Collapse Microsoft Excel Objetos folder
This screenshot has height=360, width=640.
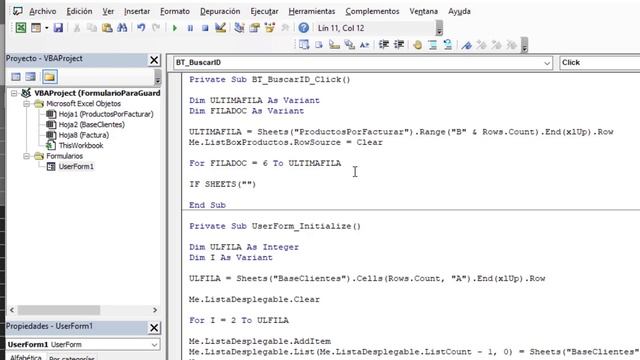click(x=26, y=104)
